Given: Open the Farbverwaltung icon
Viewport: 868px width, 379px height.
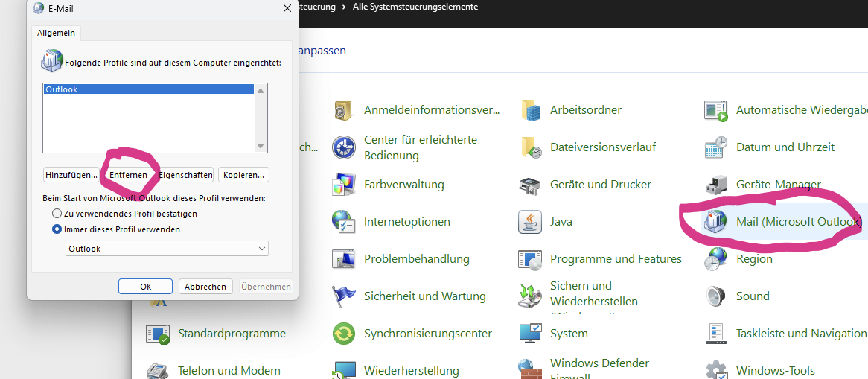Looking at the screenshot, I should (344, 185).
